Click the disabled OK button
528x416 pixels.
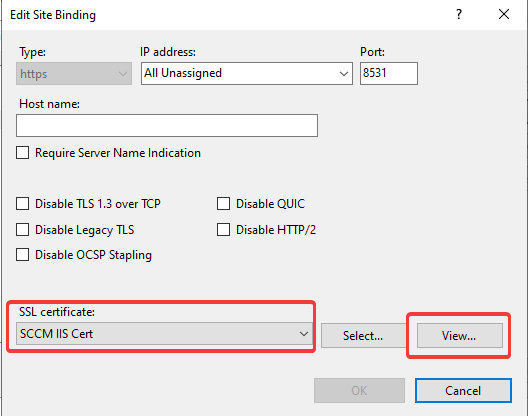point(359,390)
